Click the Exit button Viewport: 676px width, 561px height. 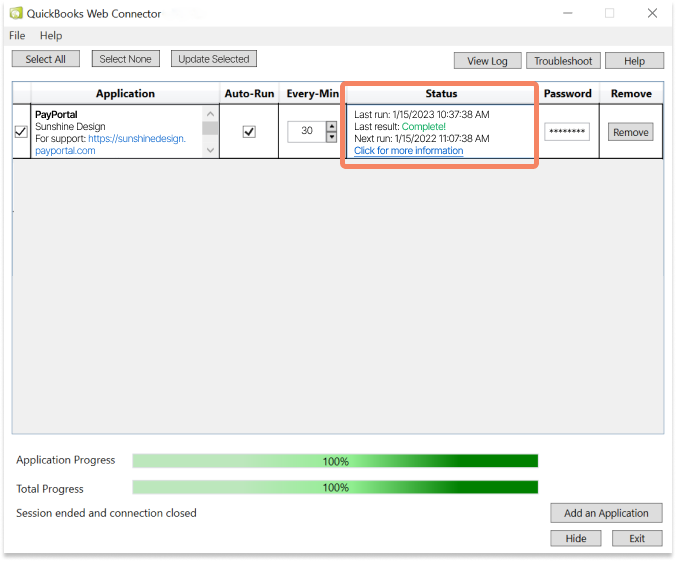pos(637,538)
